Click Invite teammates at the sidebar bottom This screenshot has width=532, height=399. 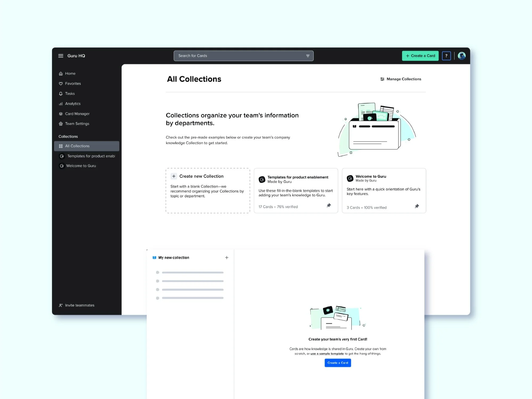[79, 305]
